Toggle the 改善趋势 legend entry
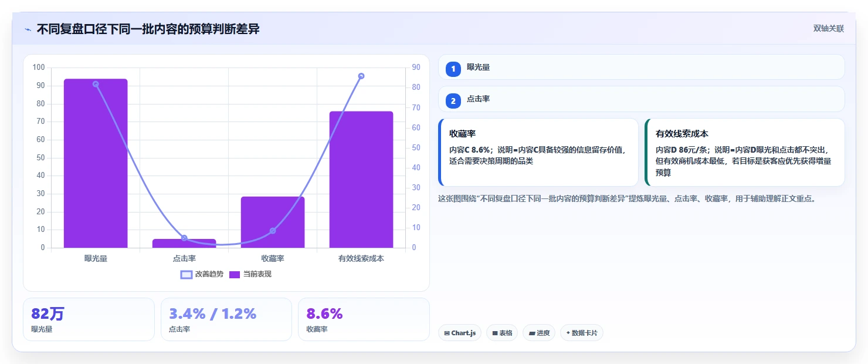The image size is (868, 364). pos(202,274)
